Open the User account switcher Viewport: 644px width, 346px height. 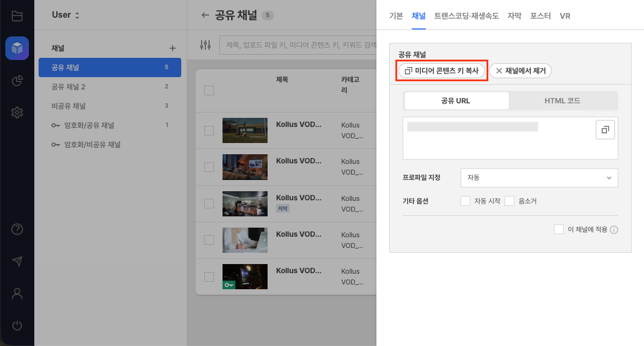click(x=65, y=15)
